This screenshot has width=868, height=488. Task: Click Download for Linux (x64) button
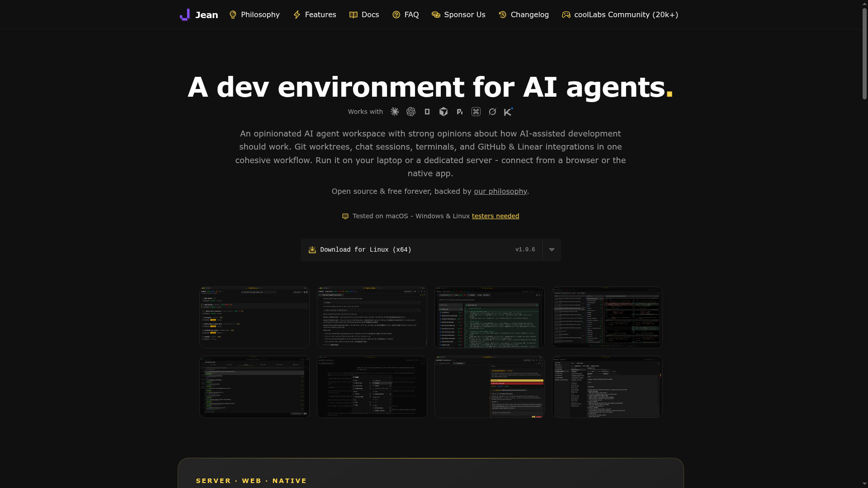coord(421,250)
